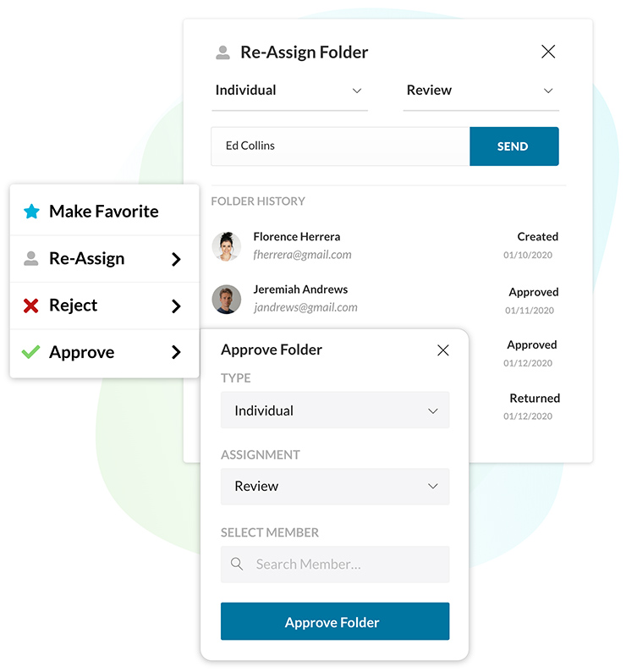This screenshot has height=672, width=626.
Task: Select the Make Favorite menu item
Action: point(103,212)
